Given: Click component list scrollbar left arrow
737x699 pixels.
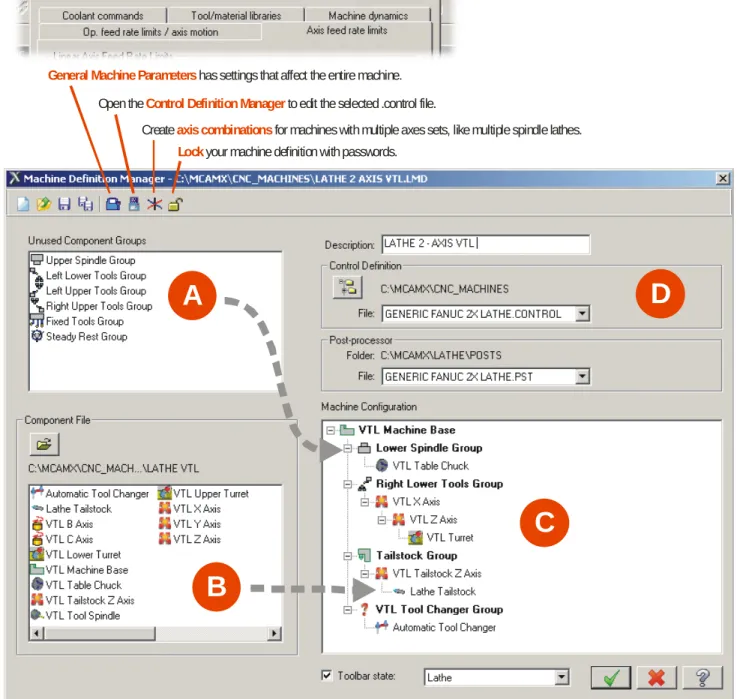Looking at the screenshot, I should (x=37, y=633).
